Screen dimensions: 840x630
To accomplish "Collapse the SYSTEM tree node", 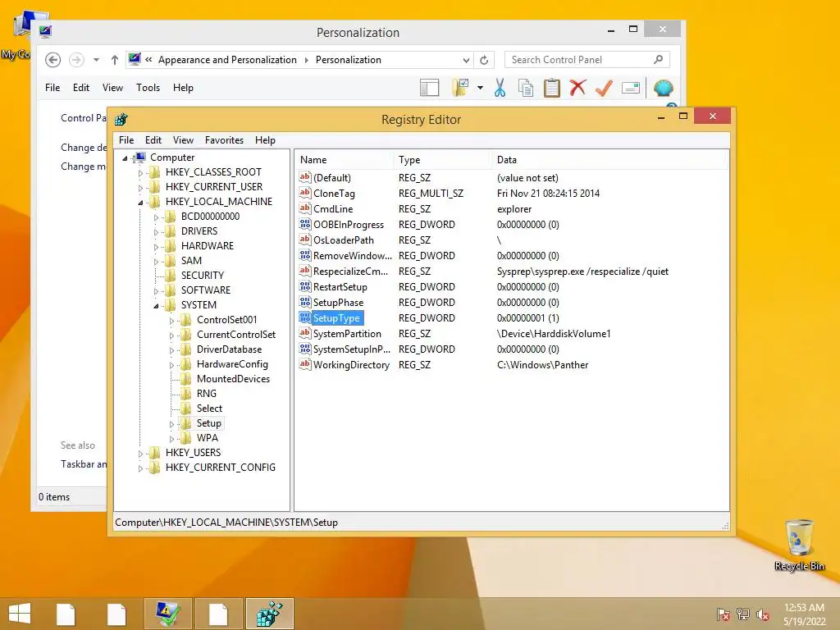I will click(156, 306).
